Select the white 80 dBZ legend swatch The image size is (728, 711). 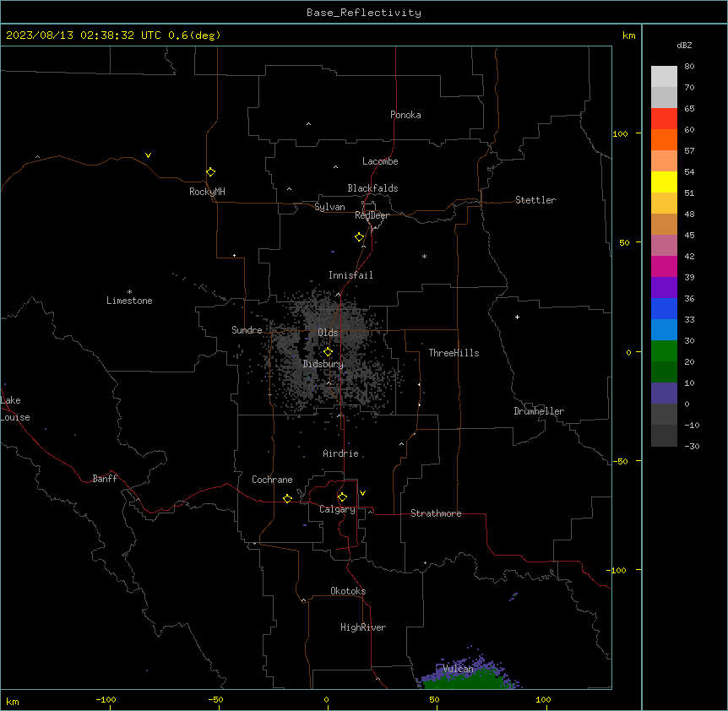pyautogui.click(x=664, y=76)
